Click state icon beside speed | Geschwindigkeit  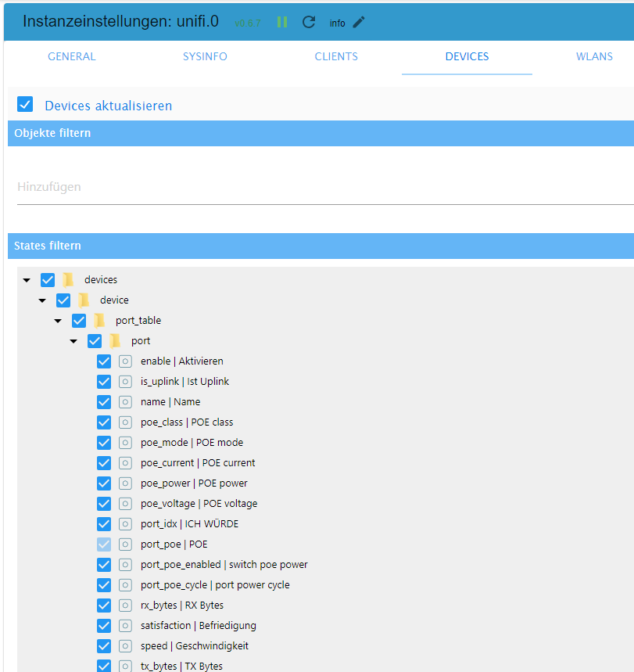coord(125,646)
